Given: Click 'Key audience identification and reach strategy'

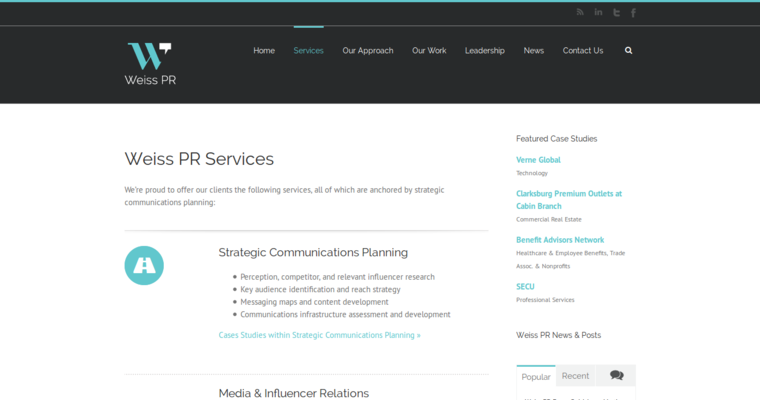Looking at the screenshot, I should [320, 289].
